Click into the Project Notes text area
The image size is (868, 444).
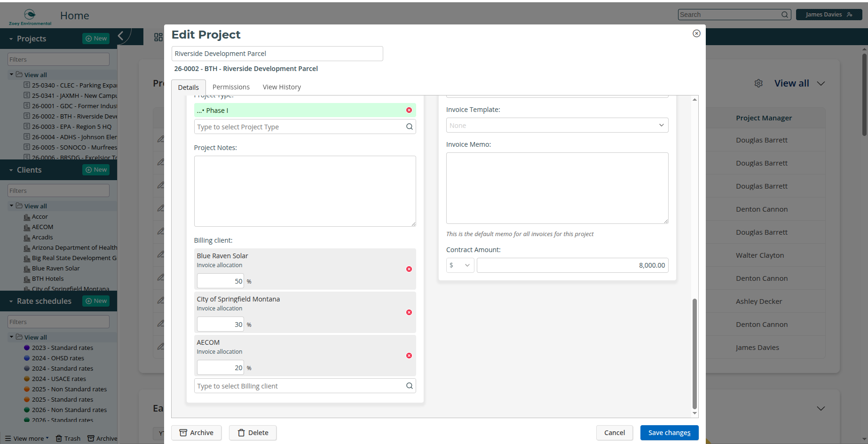pos(305,191)
